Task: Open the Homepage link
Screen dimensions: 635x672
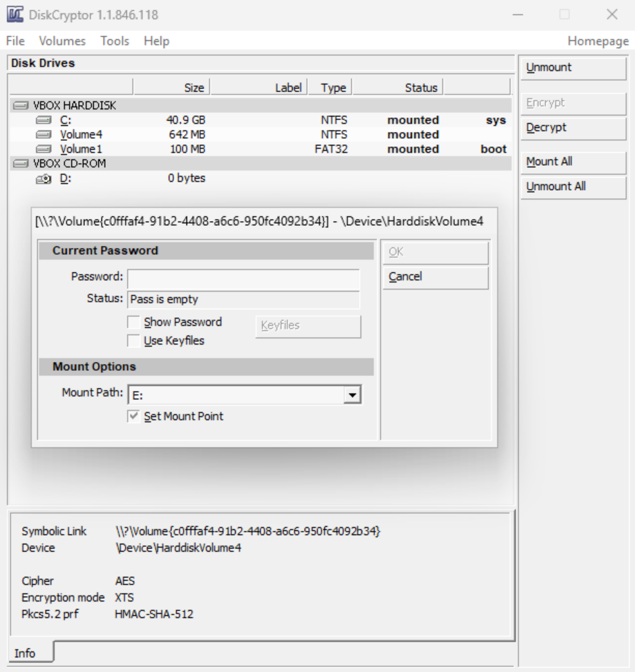Action: coord(598,41)
